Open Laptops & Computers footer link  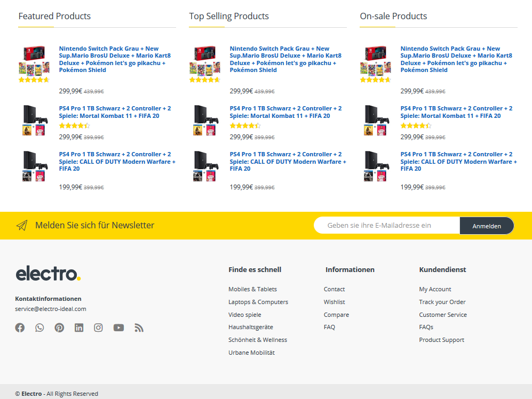tap(258, 302)
